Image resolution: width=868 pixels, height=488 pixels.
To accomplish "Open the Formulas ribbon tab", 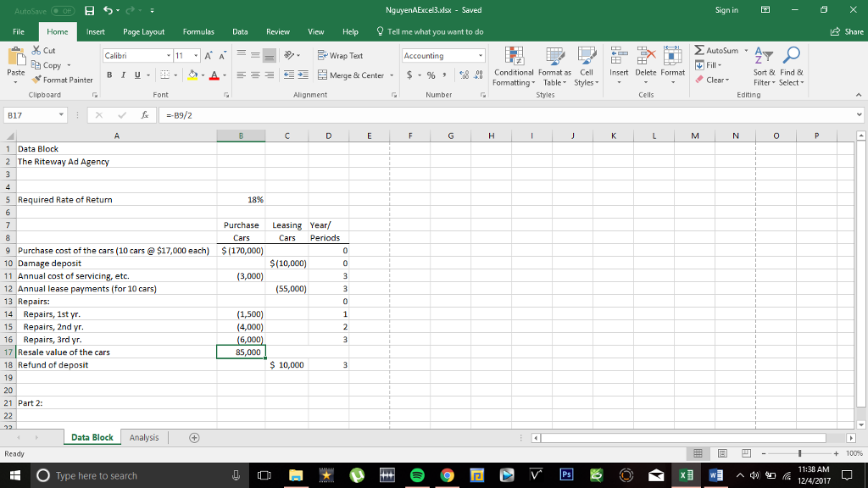I will click(198, 31).
